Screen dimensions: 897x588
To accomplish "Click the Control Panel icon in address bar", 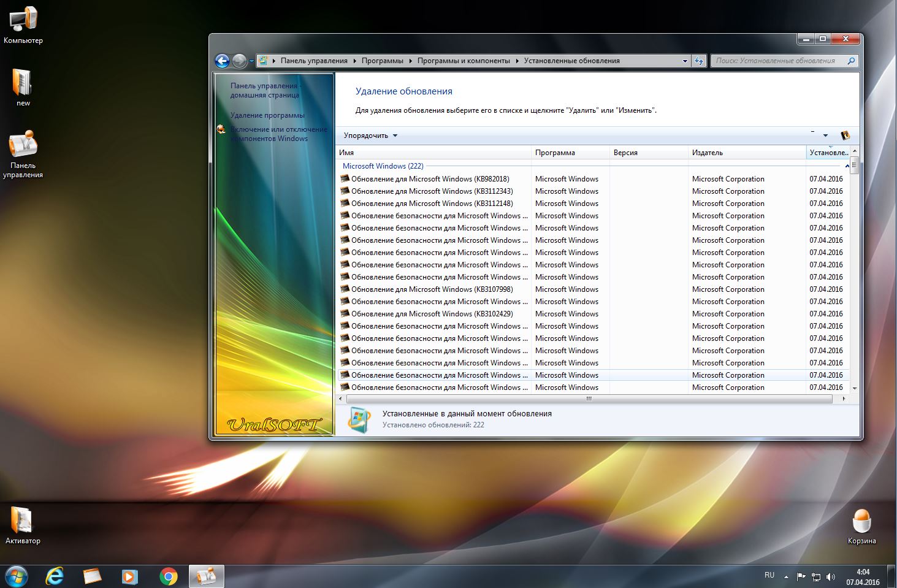I will pos(263,61).
